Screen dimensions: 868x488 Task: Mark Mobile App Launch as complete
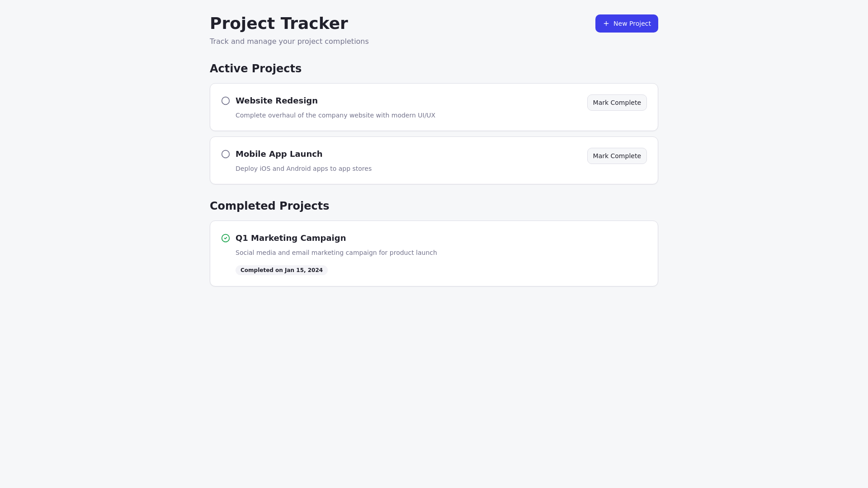coord(617,156)
